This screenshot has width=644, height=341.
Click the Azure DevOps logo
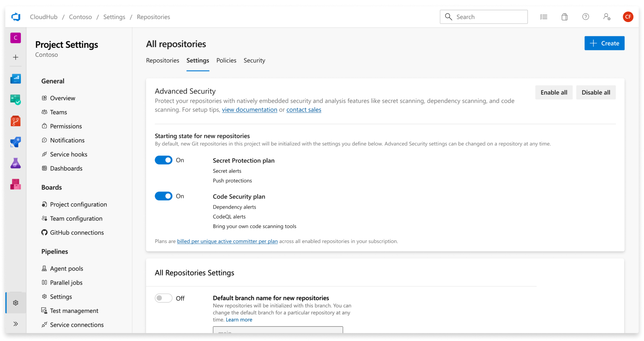click(x=16, y=17)
